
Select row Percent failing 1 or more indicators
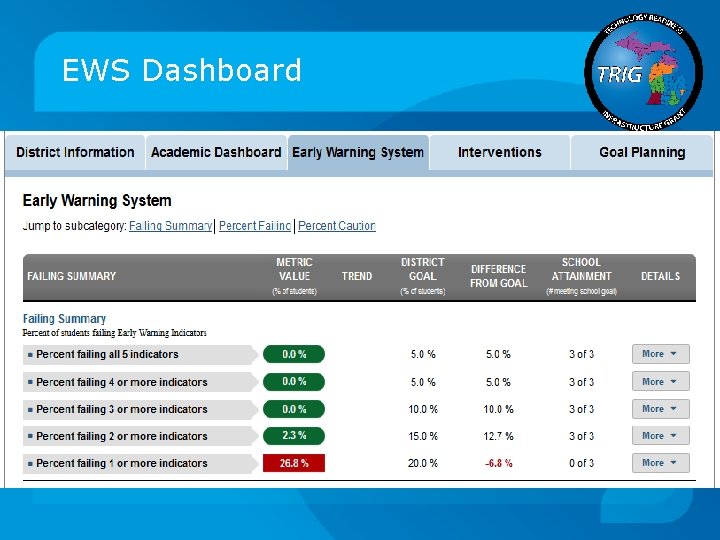(x=140, y=463)
